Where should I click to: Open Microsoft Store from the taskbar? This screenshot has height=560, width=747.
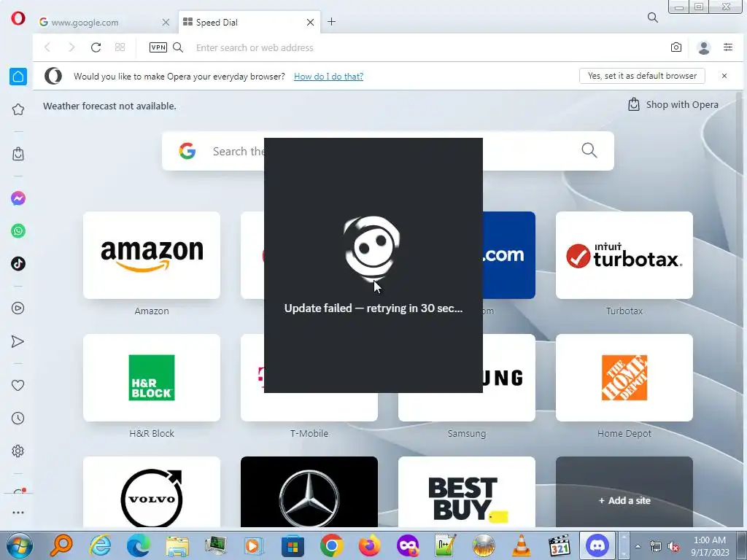[x=293, y=545]
